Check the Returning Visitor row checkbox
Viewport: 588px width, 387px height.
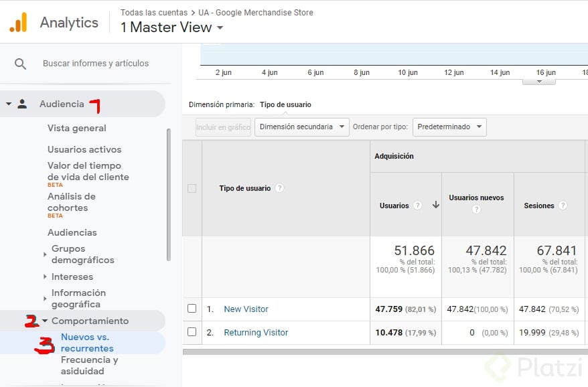point(192,332)
